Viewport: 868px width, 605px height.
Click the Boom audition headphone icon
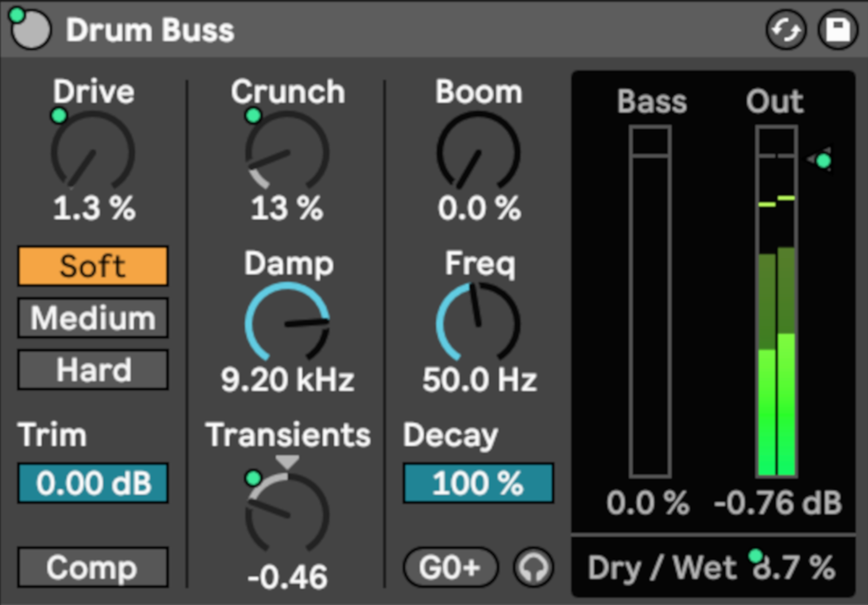tap(533, 568)
